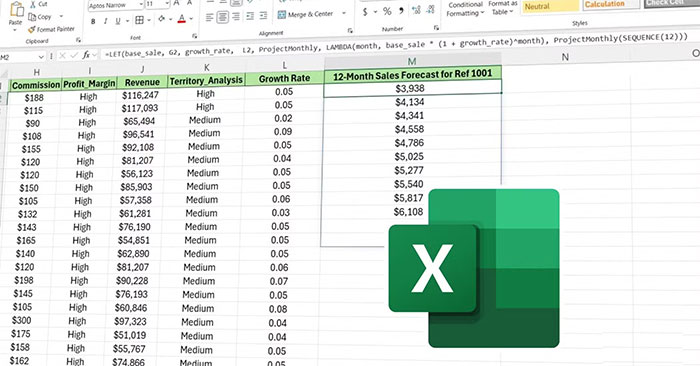Click the Decrease Indent icon
Viewport: 700px width, 366px height.
(x=250, y=17)
